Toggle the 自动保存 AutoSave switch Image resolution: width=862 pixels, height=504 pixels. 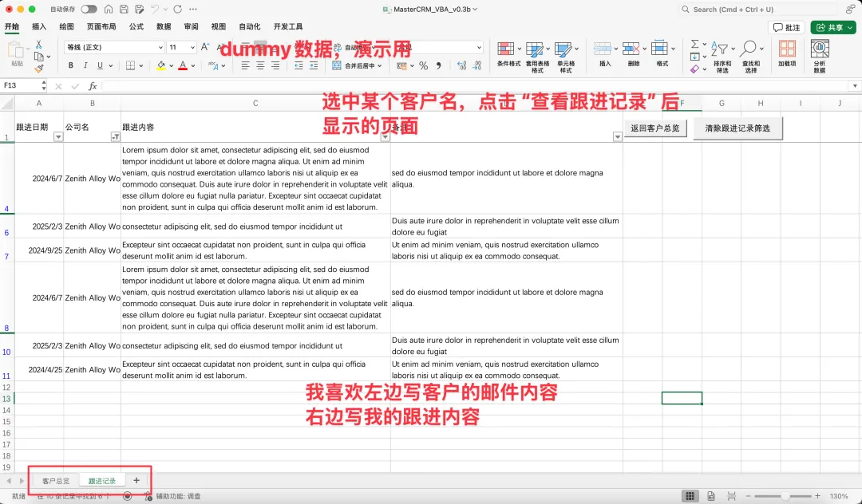(89, 9)
